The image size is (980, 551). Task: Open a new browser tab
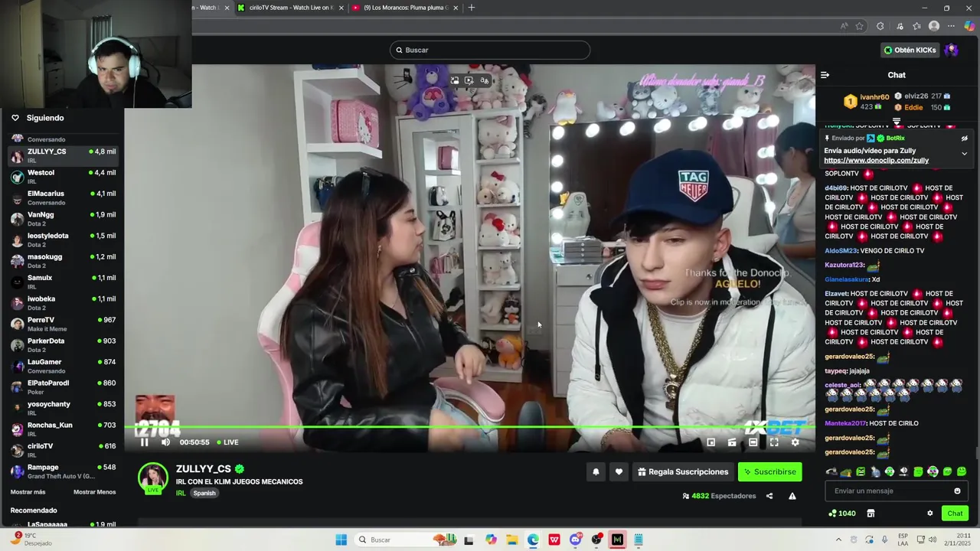[x=472, y=8]
